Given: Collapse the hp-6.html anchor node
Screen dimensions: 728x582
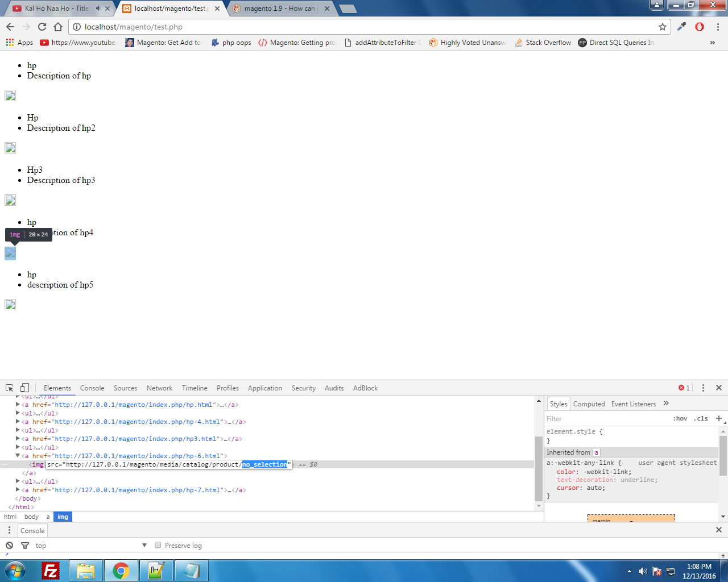Looking at the screenshot, I should click(x=18, y=456).
